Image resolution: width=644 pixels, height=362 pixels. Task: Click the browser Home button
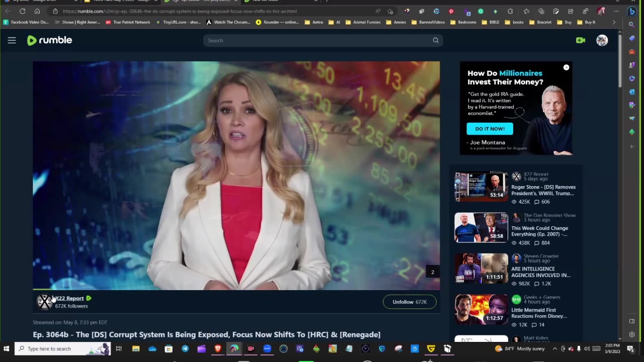click(x=37, y=11)
